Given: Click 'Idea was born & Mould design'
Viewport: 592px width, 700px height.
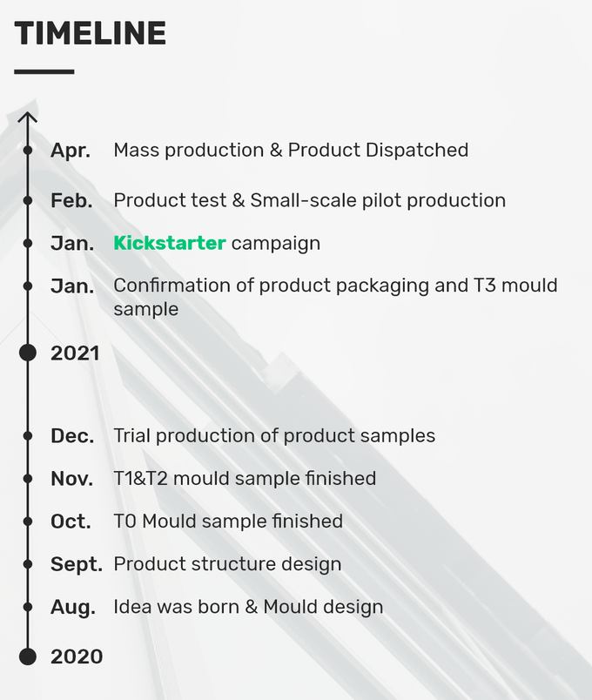Looking at the screenshot, I should point(248,607).
